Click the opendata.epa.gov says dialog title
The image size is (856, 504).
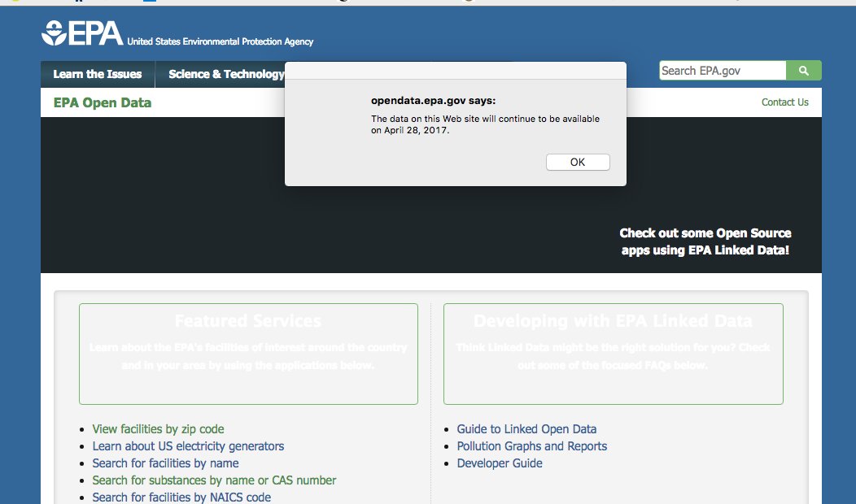coord(433,101)
